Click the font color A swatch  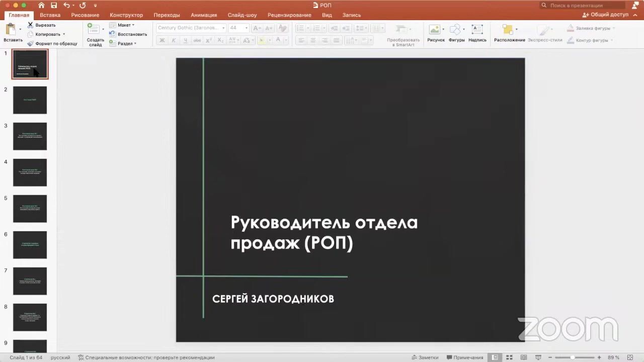click(278, 40)
